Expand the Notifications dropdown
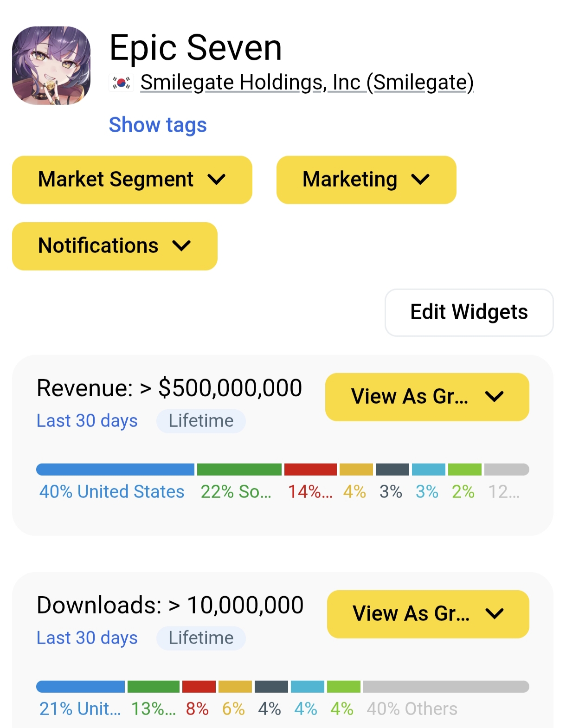Screen dimensions: 566x728 coord(115,246)
